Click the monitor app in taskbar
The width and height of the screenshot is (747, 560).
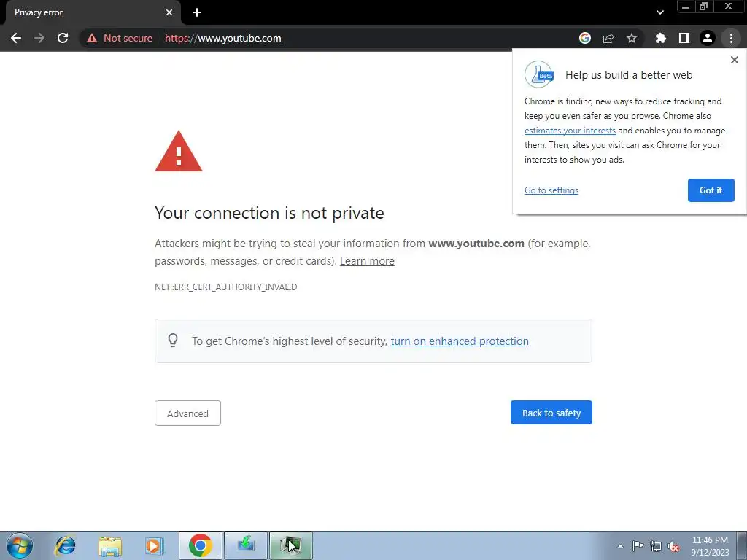point(291,545)
